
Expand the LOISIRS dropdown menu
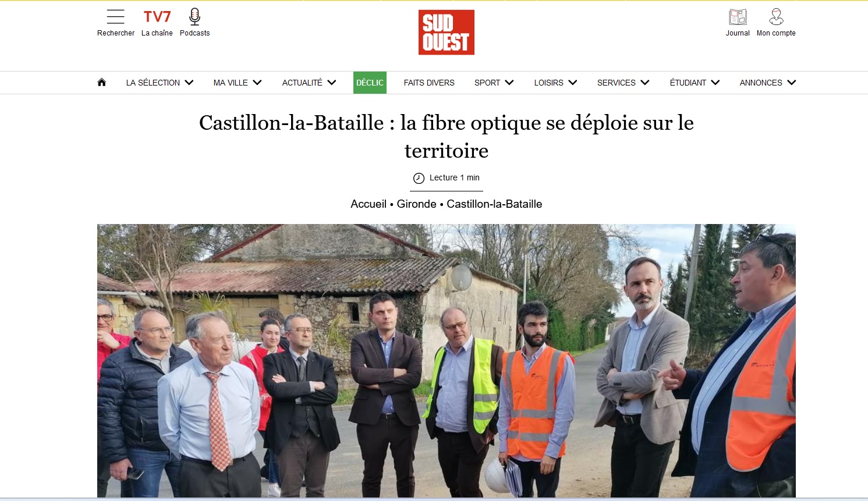556,83
